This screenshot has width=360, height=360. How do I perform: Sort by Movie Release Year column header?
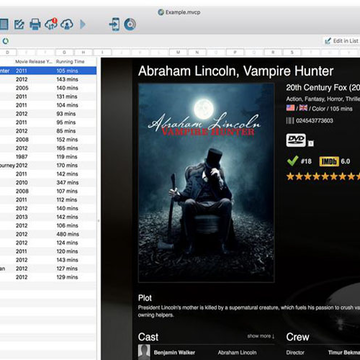point(33,62)
